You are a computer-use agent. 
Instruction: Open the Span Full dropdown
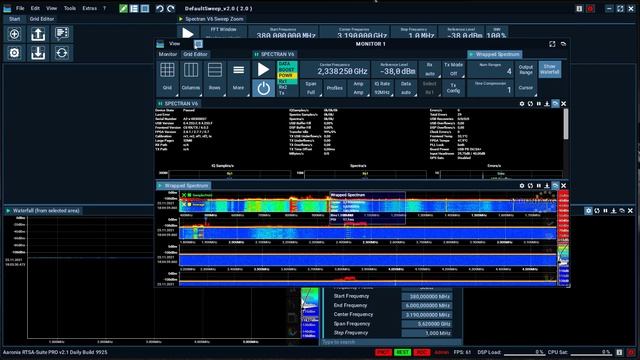click(x=311, y=88)
